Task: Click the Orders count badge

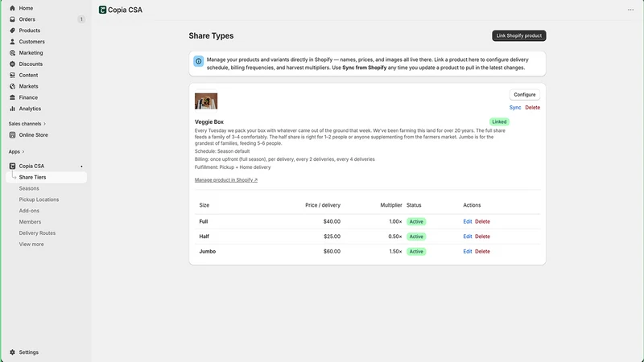Action: 81,19
